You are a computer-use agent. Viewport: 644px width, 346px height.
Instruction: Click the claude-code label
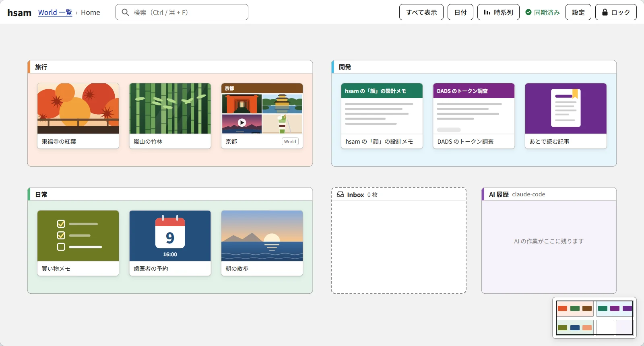pos(528,194)
